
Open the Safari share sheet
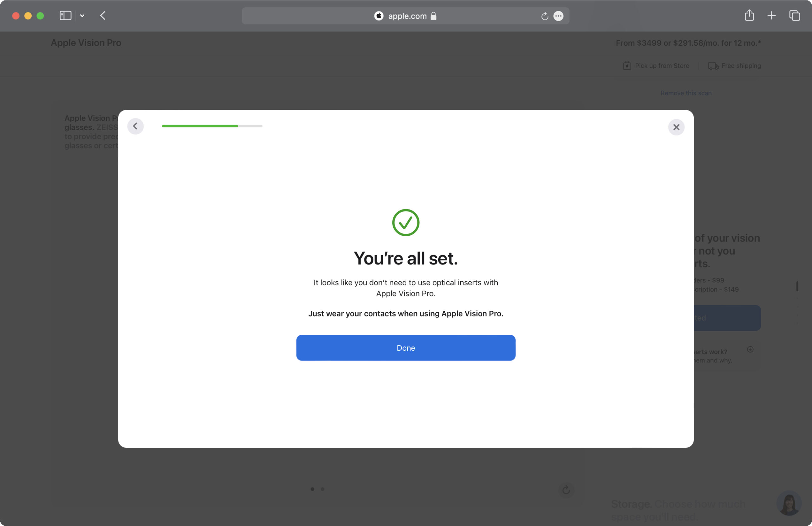(749, 15)
